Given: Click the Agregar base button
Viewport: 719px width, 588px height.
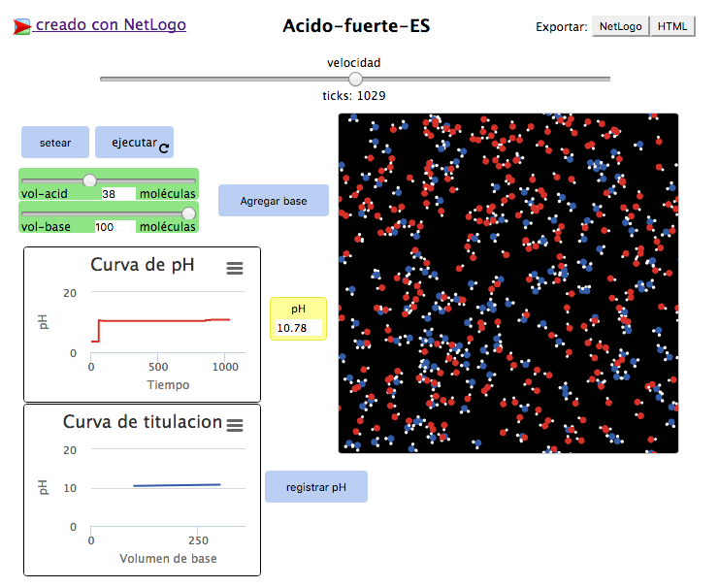Looking at the screenshot, I should coord(273,201).
